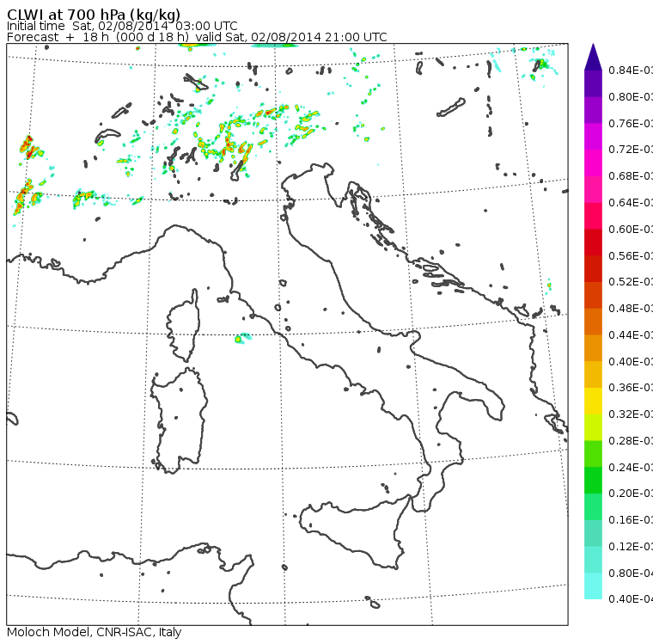Select colorbar band between 0.60E-03 and 0.64E-03
This screenshot has height=644, width=653.
pos(593,216)
